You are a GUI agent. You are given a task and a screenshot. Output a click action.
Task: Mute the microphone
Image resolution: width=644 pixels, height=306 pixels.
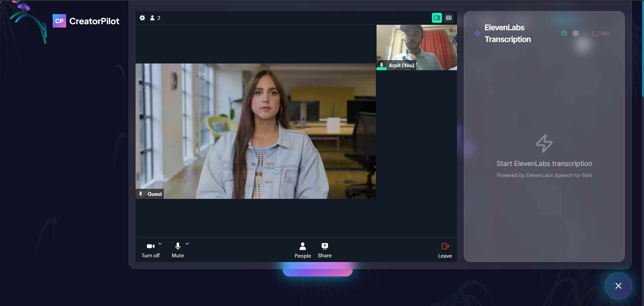178,250
